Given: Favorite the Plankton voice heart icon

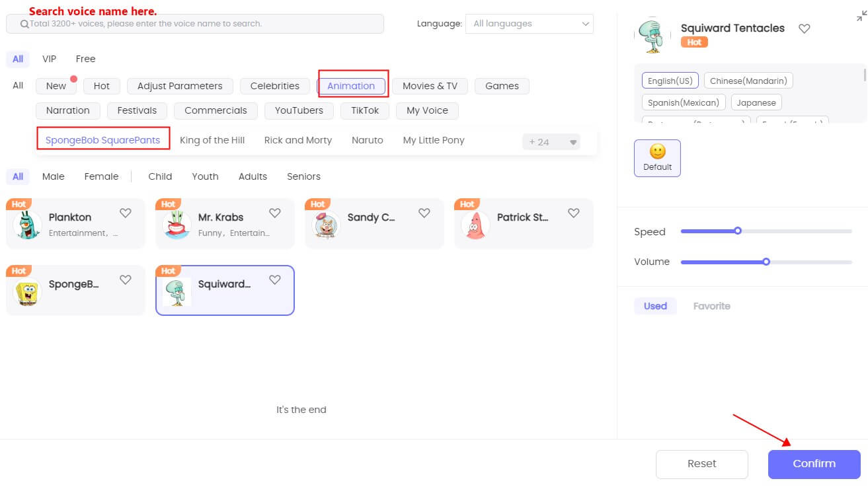Looking at the screenshot, I should 126,213.
